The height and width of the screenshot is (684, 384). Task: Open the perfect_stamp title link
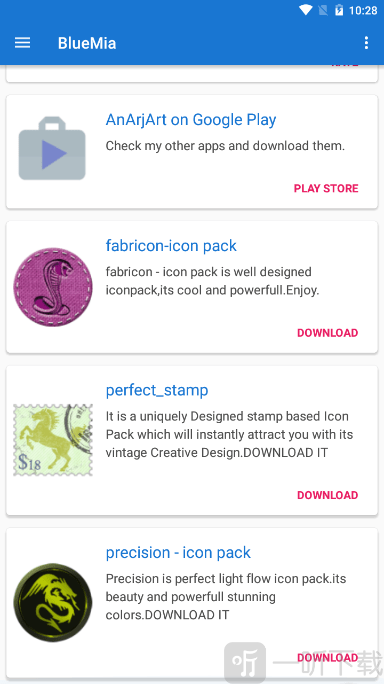coord(157,390)
